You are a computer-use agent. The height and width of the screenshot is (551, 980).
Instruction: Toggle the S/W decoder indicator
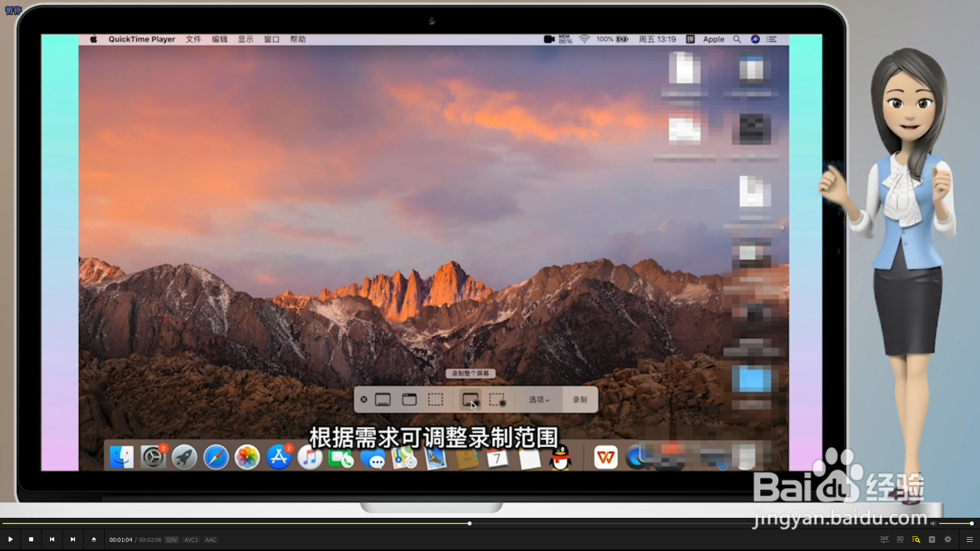pyautogui.click(x=171, y=540)
